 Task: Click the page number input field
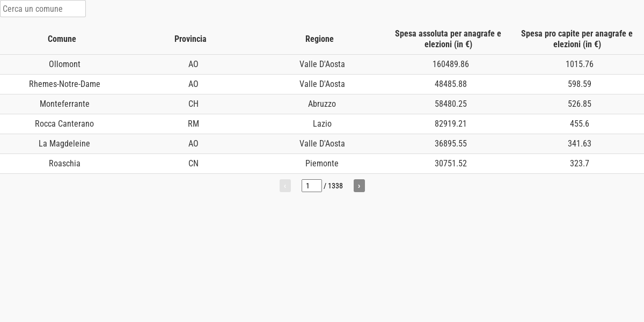point(311,186)
